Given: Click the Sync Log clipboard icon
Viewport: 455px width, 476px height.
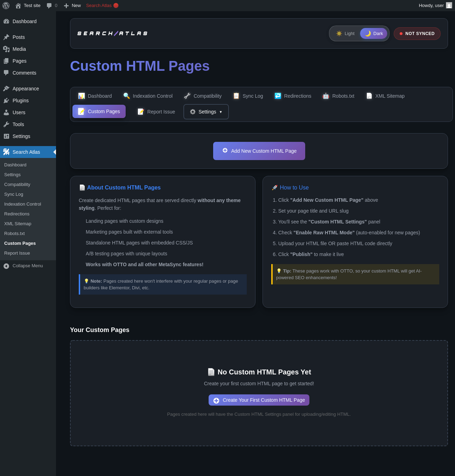Looking at the screenshot, I should point(236,96).
